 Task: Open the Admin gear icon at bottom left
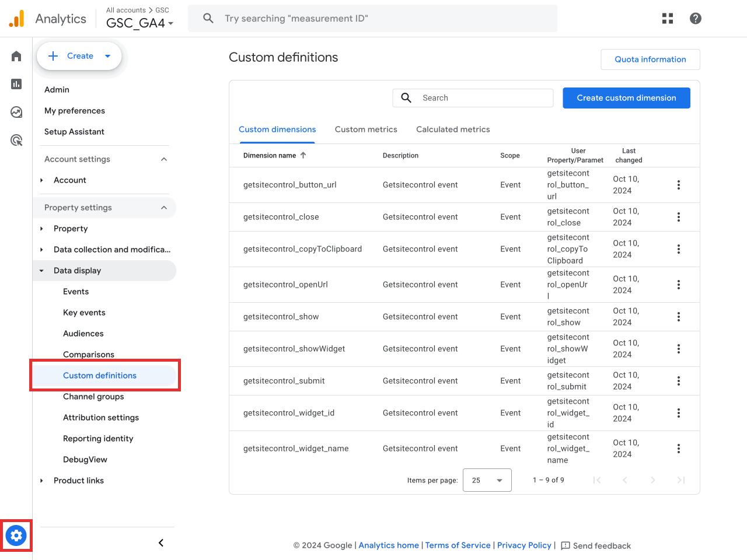tap(16, 535)
